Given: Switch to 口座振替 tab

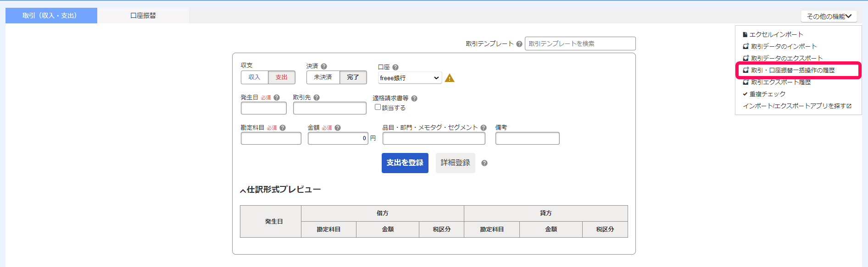Looking at the screenshot, I should pos(143,16).
